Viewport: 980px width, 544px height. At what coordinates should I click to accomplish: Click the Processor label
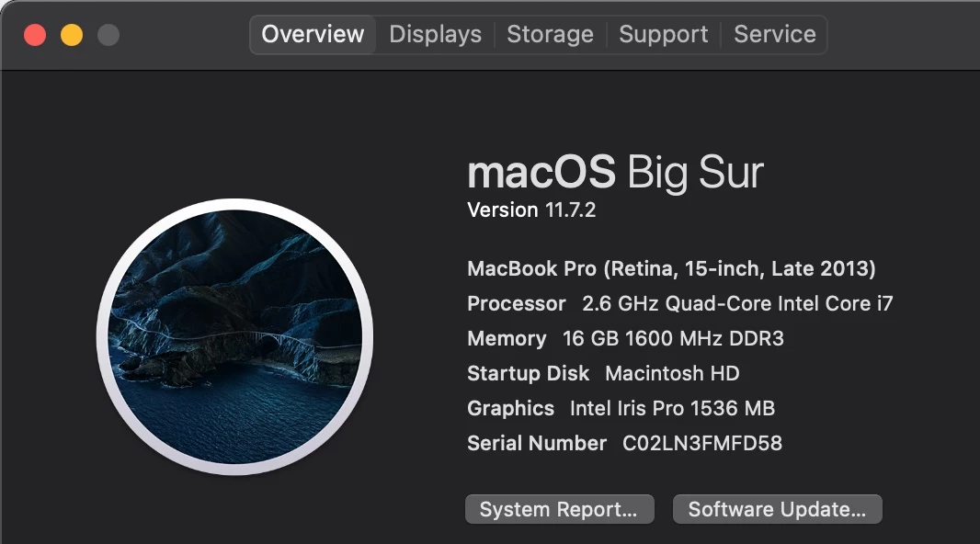517,303
